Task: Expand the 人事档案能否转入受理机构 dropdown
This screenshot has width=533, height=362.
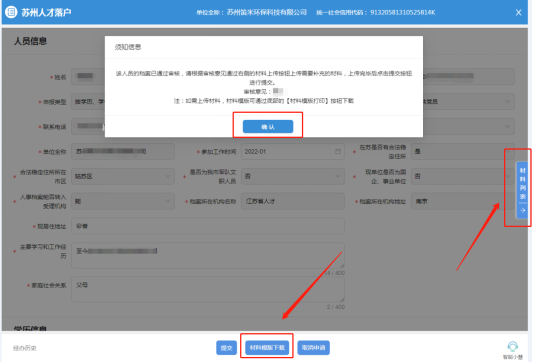Action: 123,201
